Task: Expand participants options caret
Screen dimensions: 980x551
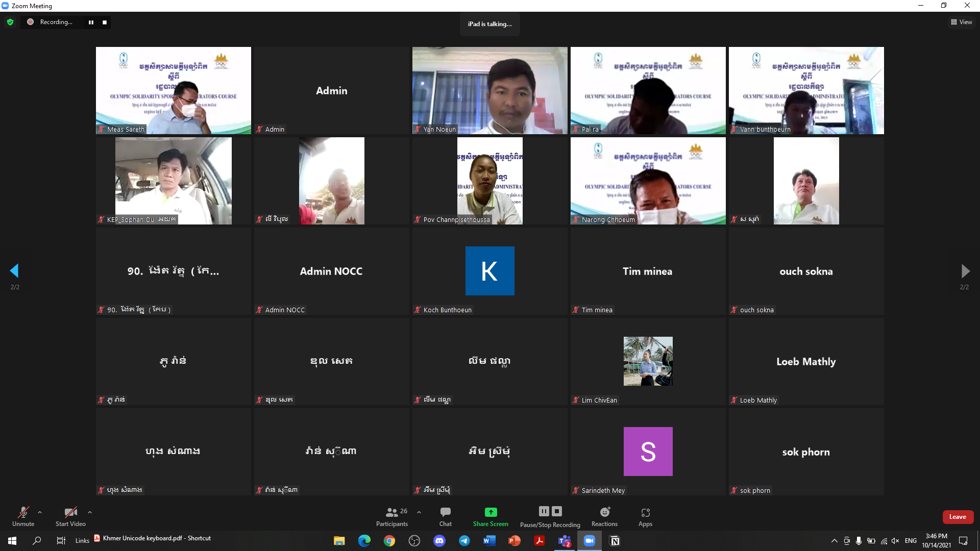Action: 419,512
